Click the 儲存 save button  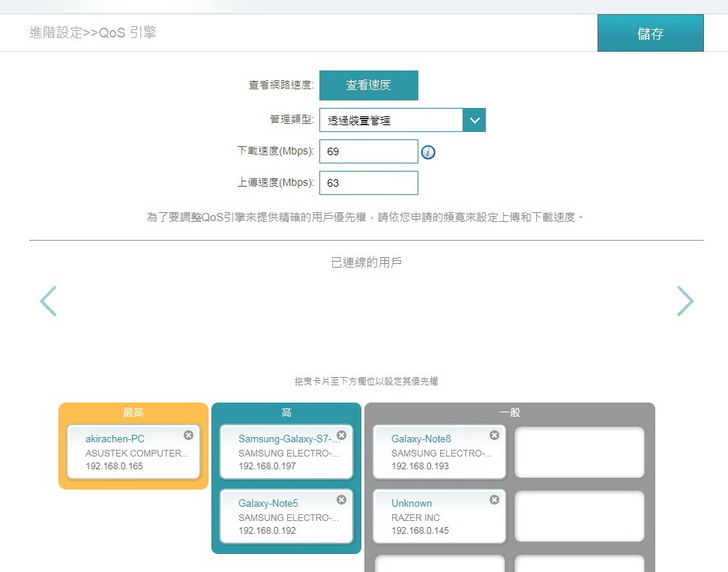[x=650, y=33]
